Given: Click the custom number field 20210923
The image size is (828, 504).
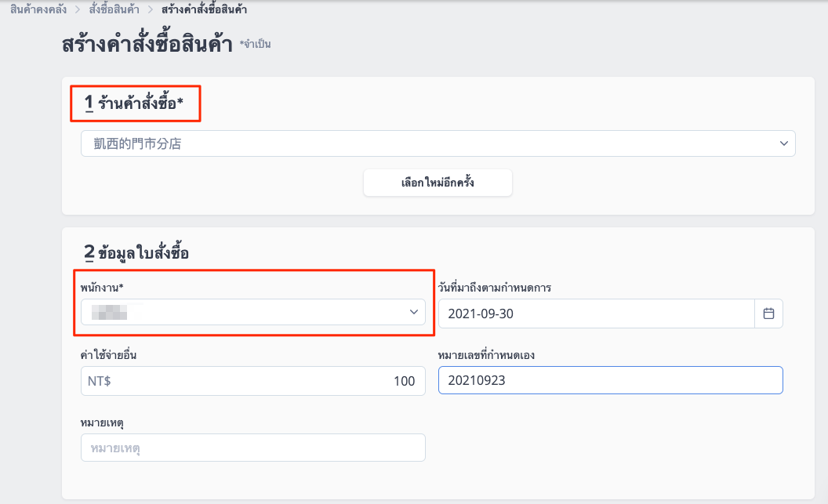Looking at the screenshot, I should pyautogui.click(x=611, y=380).
